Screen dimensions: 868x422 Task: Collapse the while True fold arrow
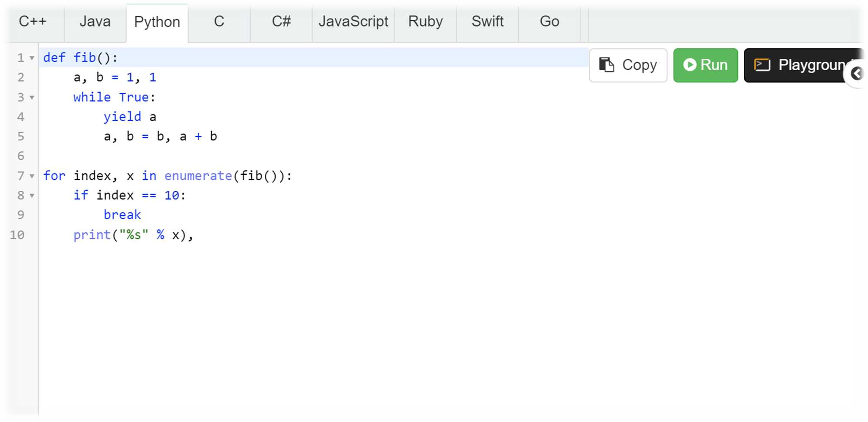pos(32,98)
